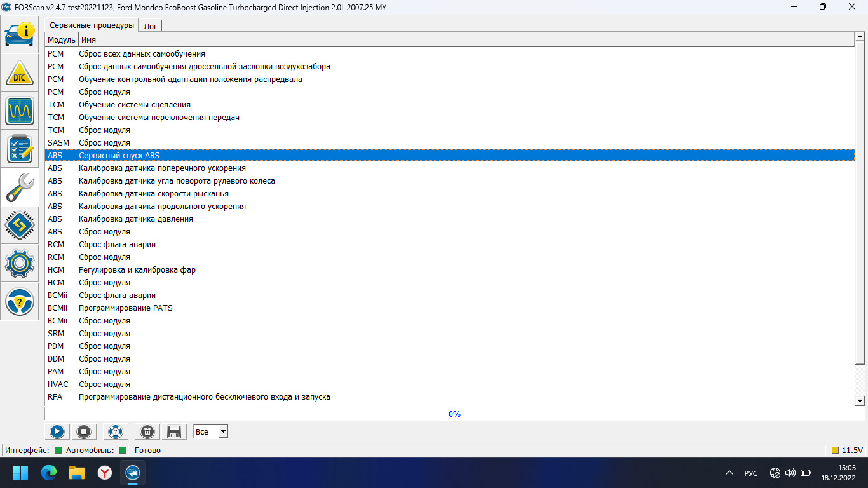Select "Калибровка датчика давления" row

coord(450,219)
